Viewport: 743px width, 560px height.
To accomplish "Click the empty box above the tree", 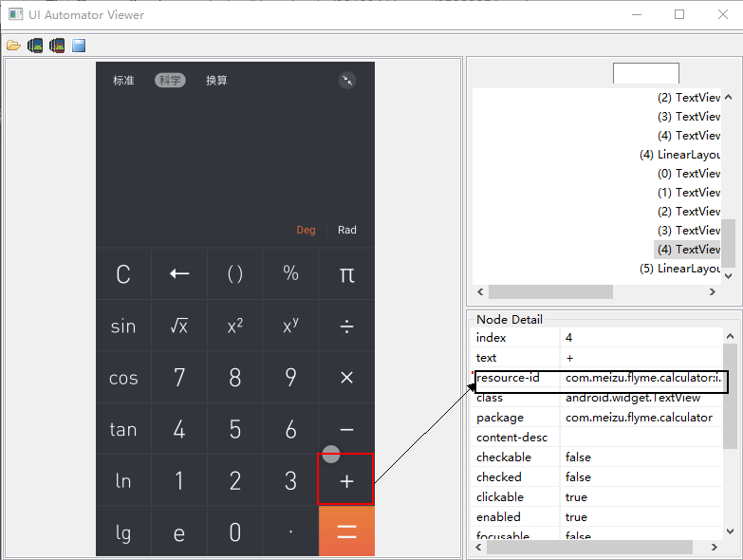I will 646,73.
